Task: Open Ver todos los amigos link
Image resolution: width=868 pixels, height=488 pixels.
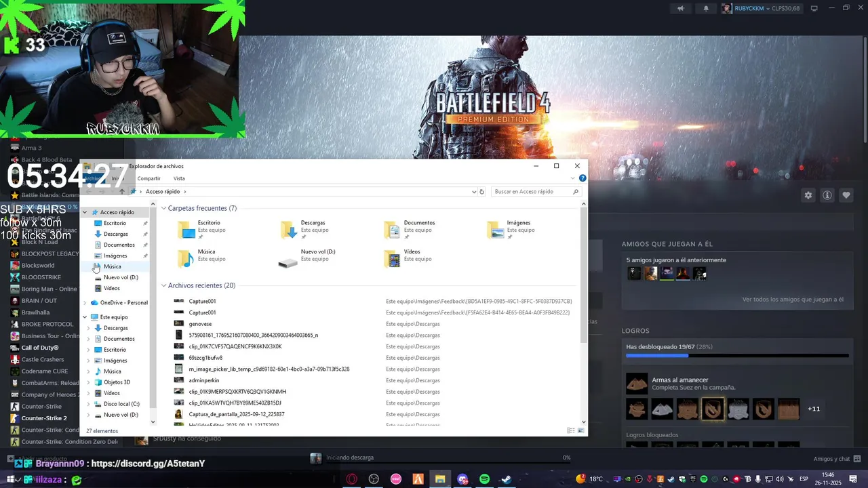Action: 793,300
